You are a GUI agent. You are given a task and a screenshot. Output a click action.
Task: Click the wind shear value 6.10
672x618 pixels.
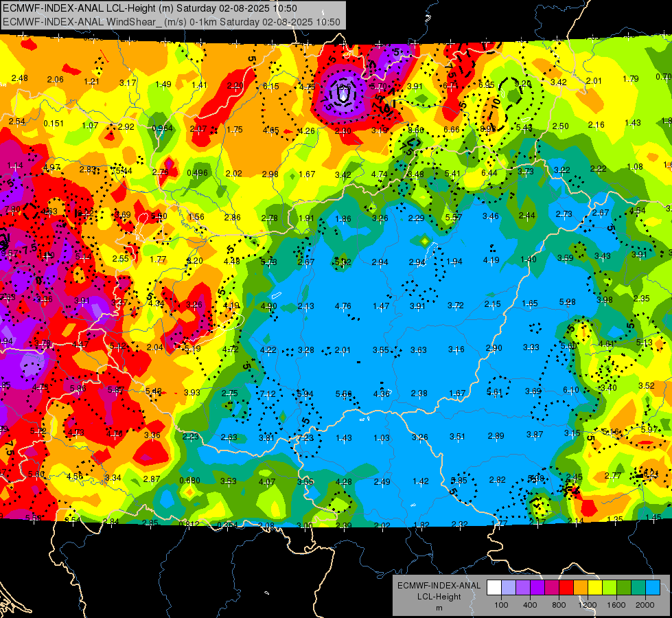(x=571, y=390)
